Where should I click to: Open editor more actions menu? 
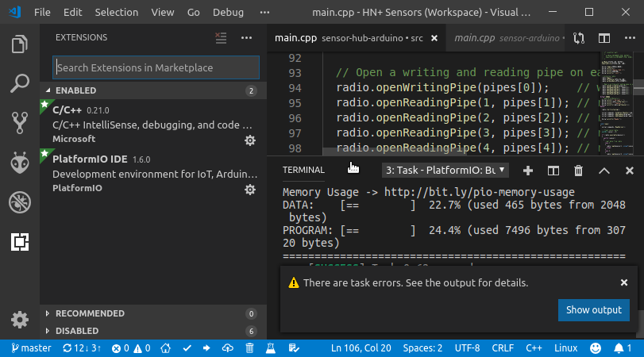pyautogui.click(x=630, y=38)
